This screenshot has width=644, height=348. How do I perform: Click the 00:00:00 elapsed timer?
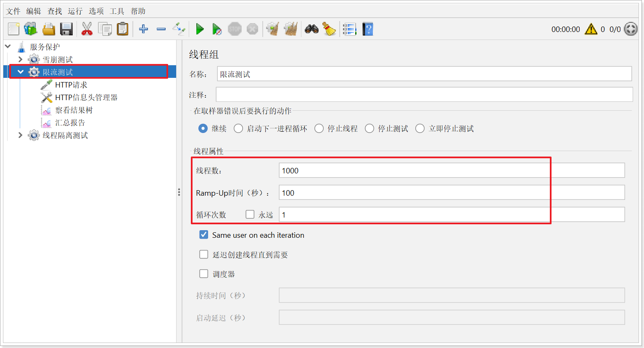point(566,29)
